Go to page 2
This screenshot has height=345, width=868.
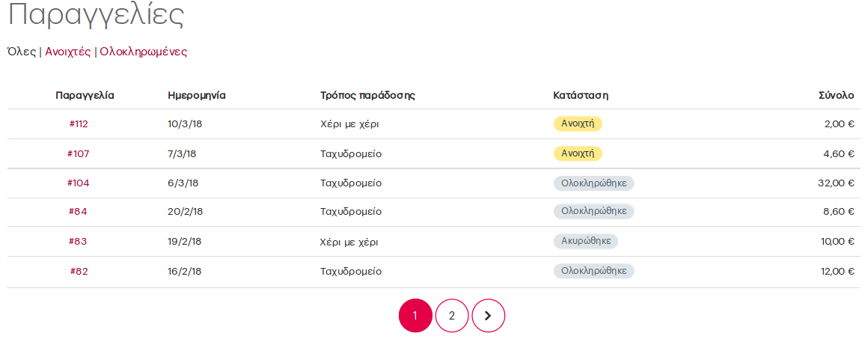point(452,316)
